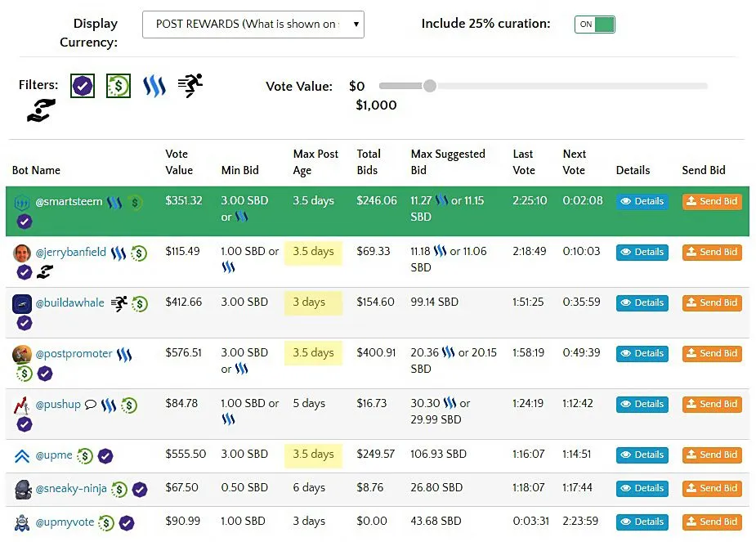The height and width of the screenshot is (542, 756).
Task: Open the @pushup bot profile link
Action: (58, 405)
